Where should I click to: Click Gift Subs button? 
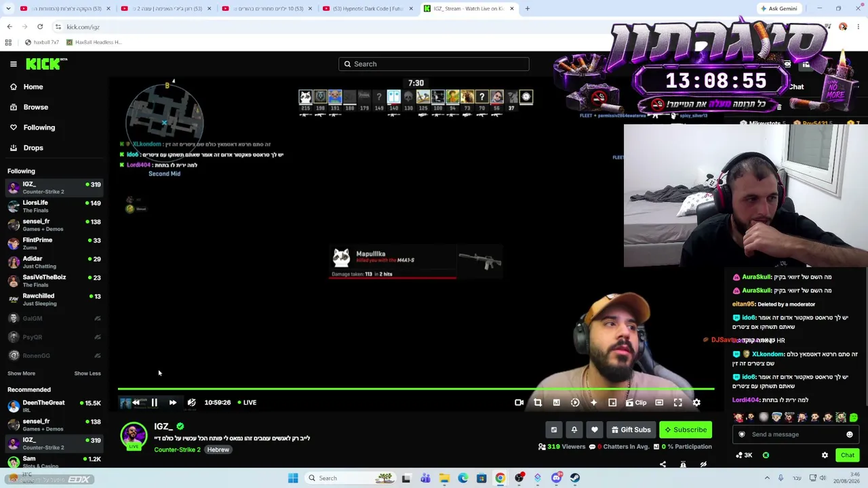631,430
